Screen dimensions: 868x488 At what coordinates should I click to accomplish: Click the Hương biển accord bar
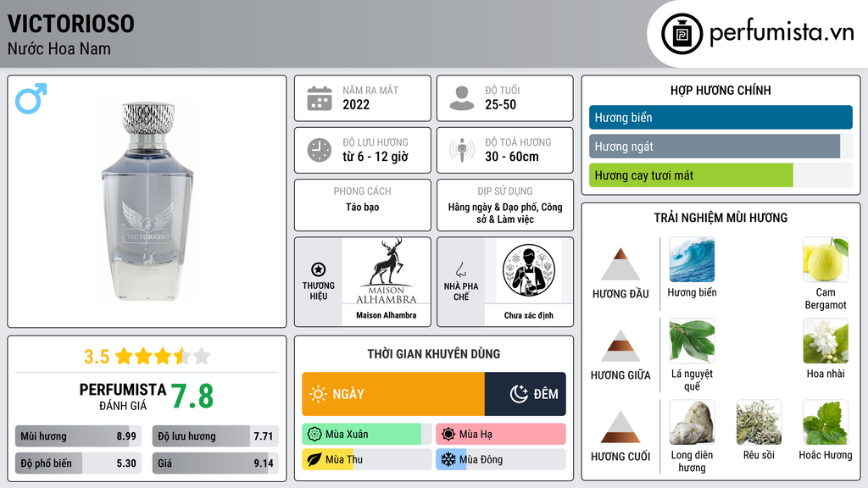pos(721,117)
